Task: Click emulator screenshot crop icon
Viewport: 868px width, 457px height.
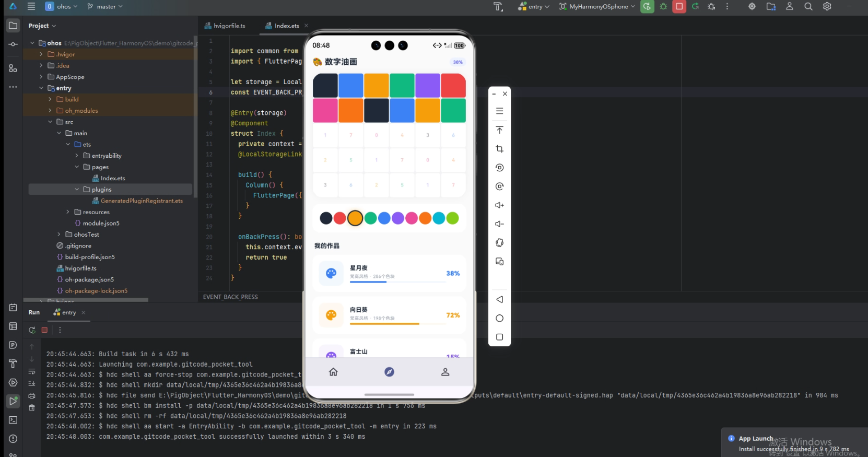Action: (x=499, y=149)
